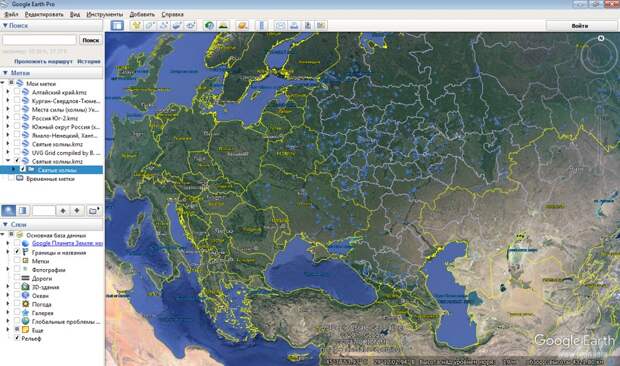The width and height of the screenshot is (620, 366).
Task: Add a placemark with the pushpin icon
Action: pyautogui.click(x=136, y=26)
